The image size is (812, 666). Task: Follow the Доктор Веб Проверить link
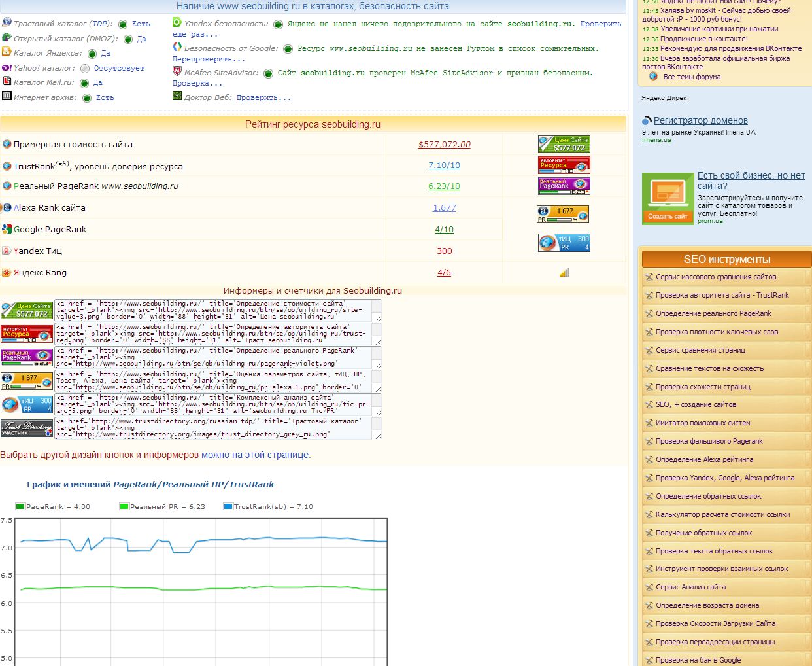click(263, 97)
